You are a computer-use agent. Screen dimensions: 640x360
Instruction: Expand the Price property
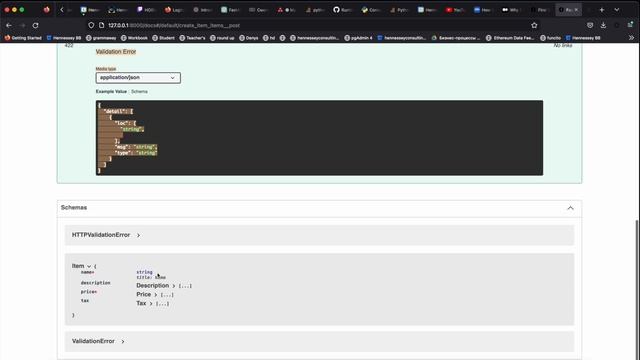coord(147,294)
